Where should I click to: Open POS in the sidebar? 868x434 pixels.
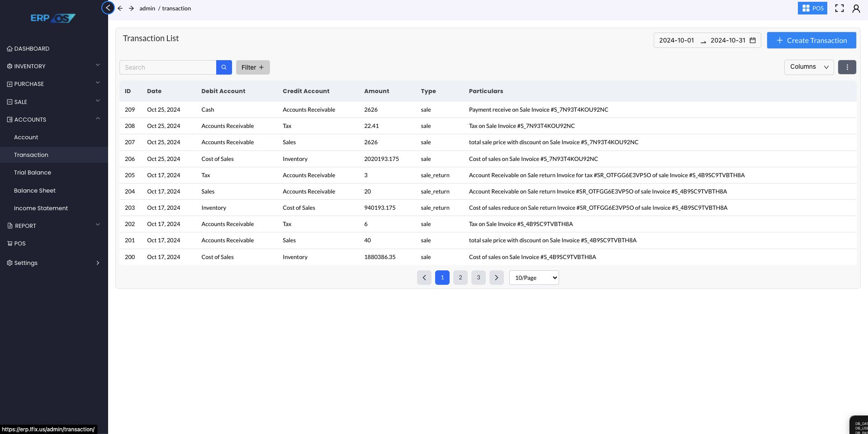click(x=16, y=243)
